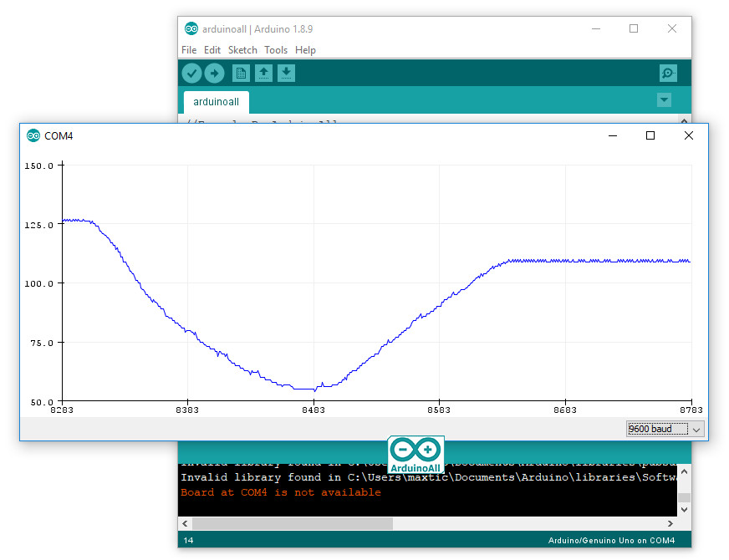Click the COM4 window title text
This screenshot has height=560, width=729.
(x=59, y=135)
